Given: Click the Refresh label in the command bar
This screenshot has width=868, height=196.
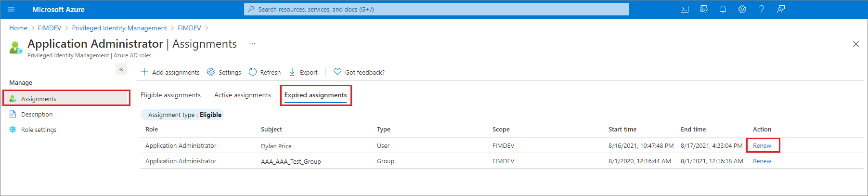Looking at the screenshot, I should click(x=271, y=72).
